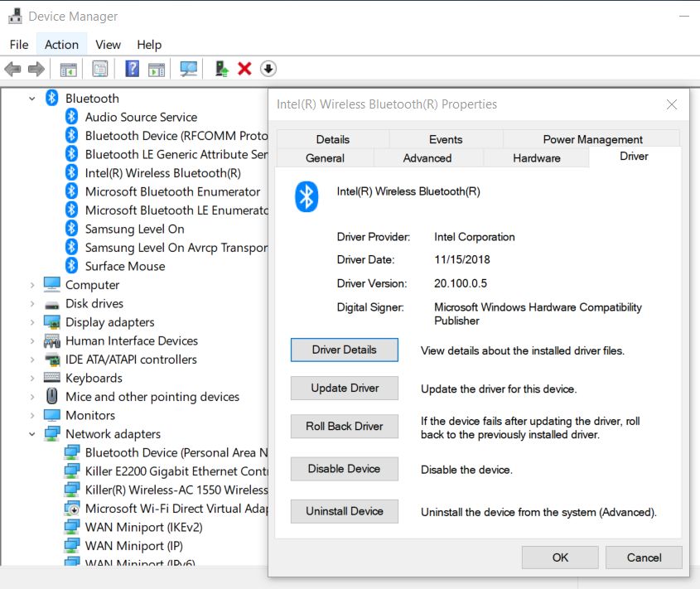Select the Driver tab

coord(634,157)
